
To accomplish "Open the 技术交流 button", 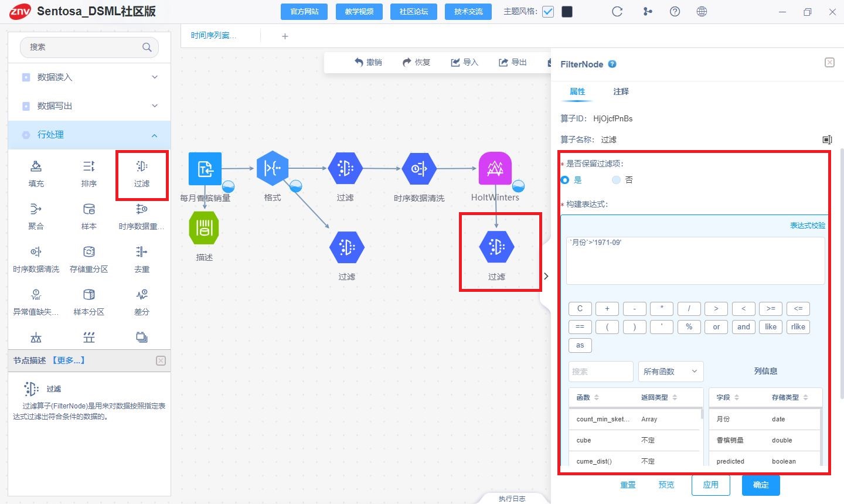I will 468,12.
